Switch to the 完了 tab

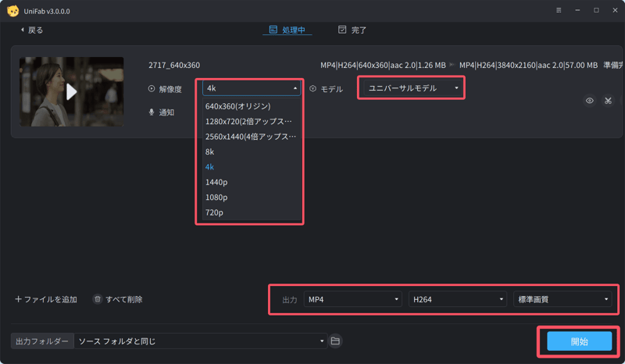[x=352, y=30]
